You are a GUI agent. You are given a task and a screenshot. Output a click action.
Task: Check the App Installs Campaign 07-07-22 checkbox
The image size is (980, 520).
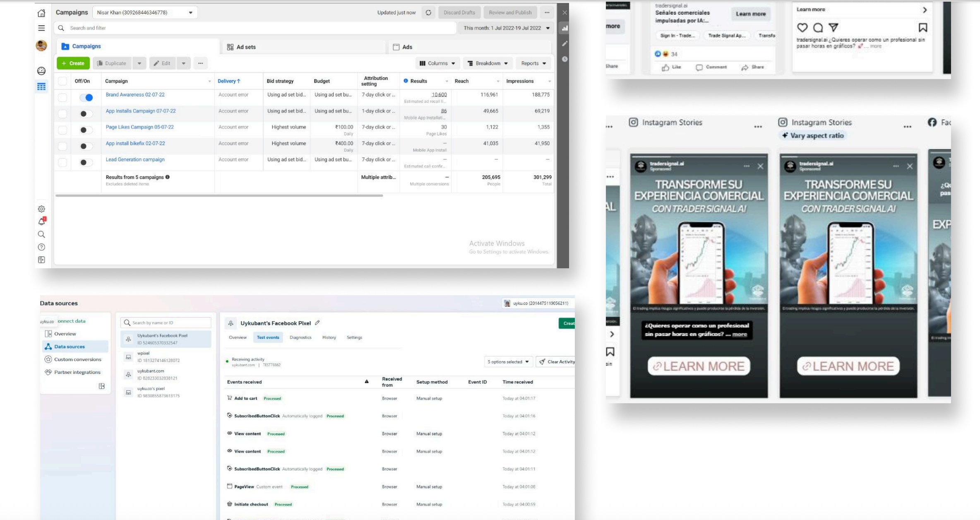pos(62,114)
